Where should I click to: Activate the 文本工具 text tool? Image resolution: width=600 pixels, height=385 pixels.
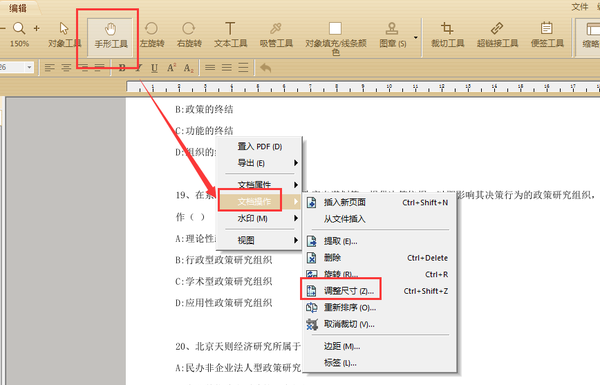point(230,35)
